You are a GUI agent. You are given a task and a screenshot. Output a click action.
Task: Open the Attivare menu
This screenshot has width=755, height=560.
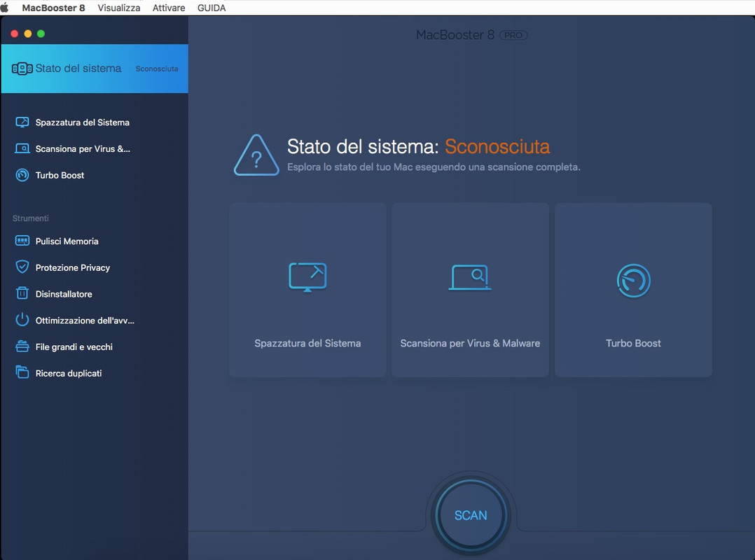169,8
